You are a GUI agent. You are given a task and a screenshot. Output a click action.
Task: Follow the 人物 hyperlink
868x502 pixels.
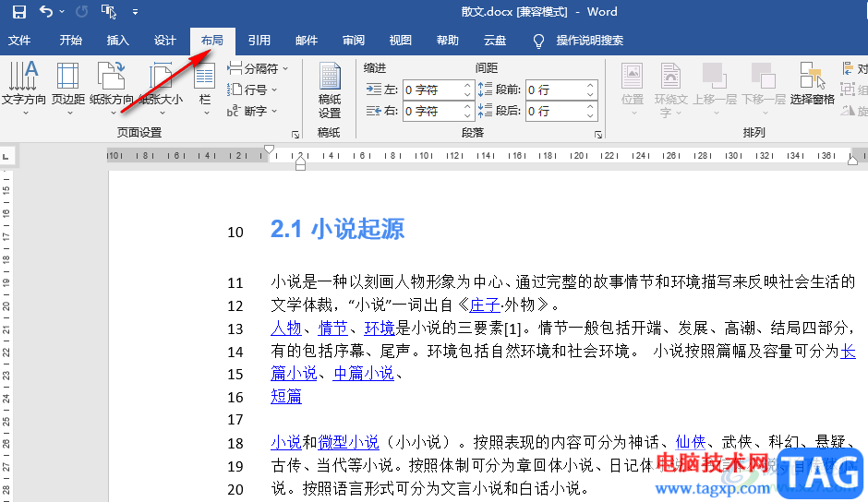pyautogui.click(x=286, y=329)
